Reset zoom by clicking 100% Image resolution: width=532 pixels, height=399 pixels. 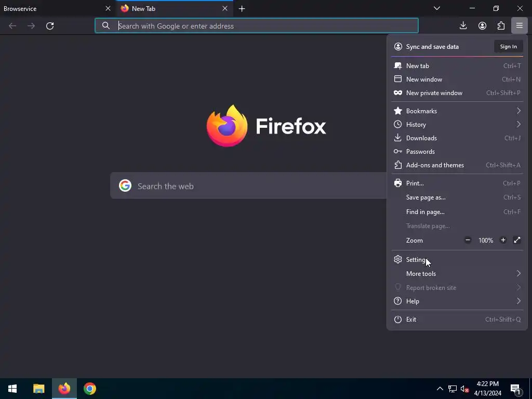pos(486,240)
